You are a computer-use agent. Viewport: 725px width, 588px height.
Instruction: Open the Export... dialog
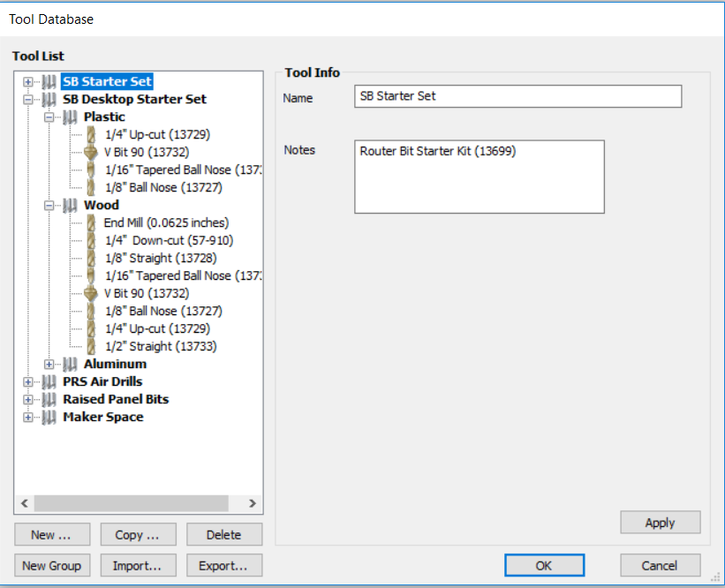(224, 565)
